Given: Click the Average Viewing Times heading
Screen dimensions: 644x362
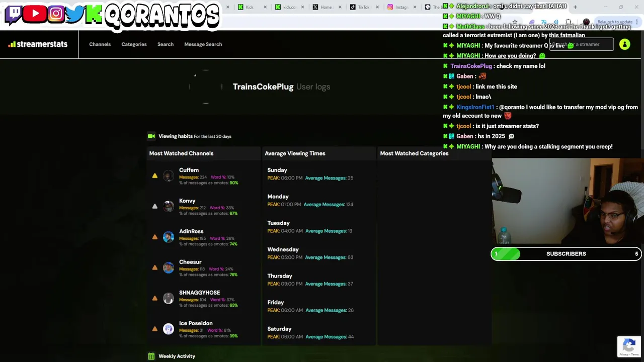Looking at the screenshot, I should pyautogui.click(x=295, y=153).
